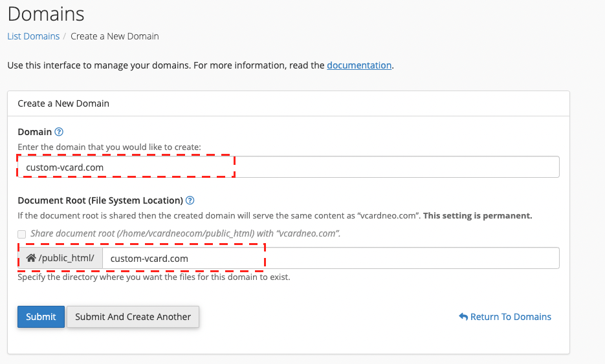Viewport: 605px width, 364px height.
Task: Click the Document Root (File System Location) label
Action: coord(100,200)
